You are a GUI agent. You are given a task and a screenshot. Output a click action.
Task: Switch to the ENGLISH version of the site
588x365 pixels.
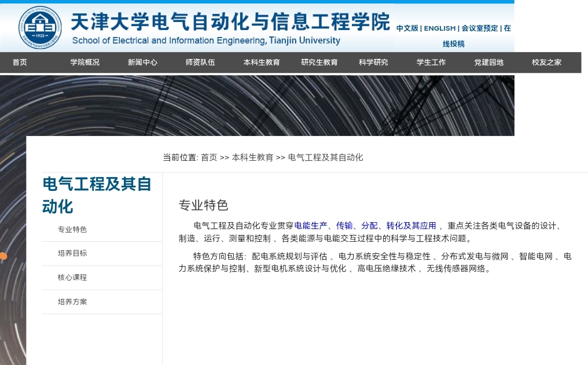[440, 28]
